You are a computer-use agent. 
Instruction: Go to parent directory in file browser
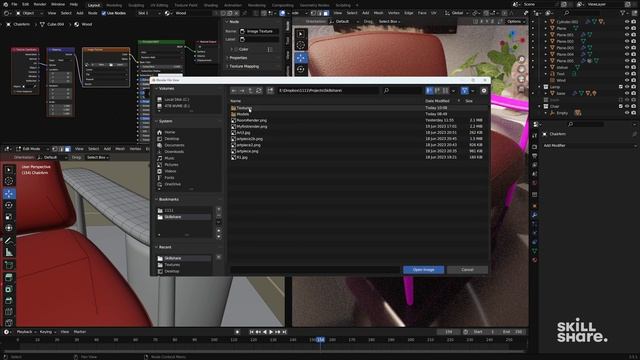point(251,91)
